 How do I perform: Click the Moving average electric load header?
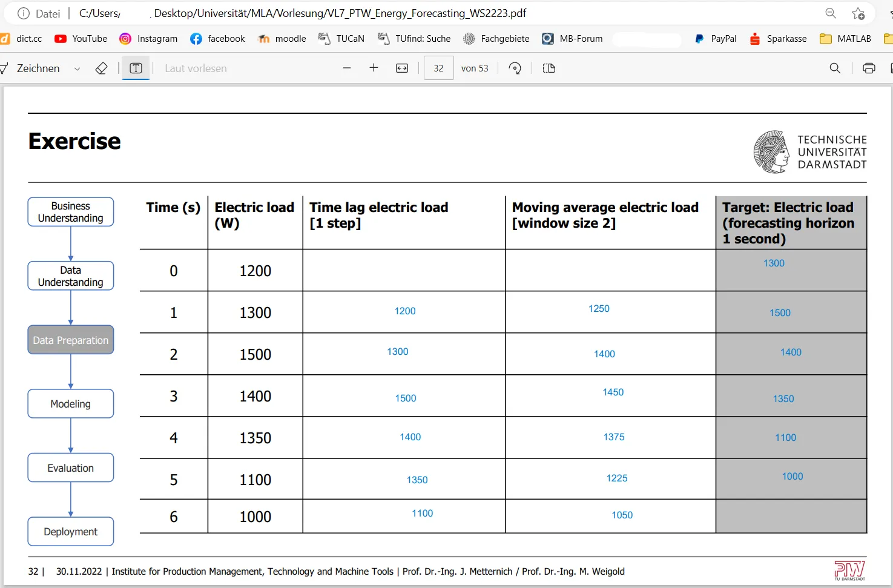(605, 215)
